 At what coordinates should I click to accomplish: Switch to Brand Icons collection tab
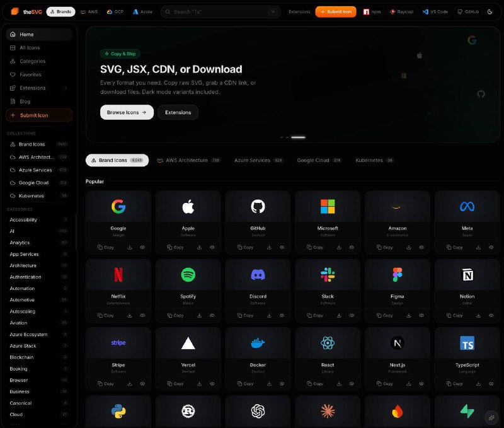117,160
